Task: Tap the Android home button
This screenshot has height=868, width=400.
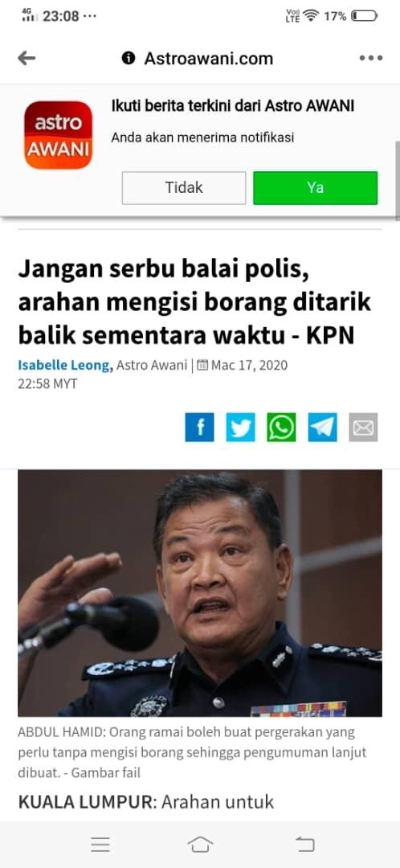Action: tap(200, 844)
